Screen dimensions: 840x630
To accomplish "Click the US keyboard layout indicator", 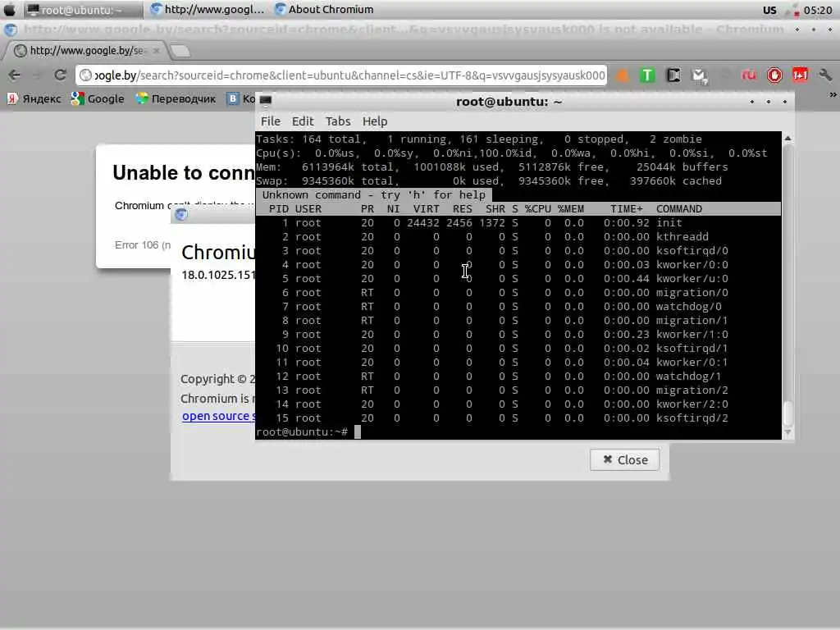I will (769, 10).
